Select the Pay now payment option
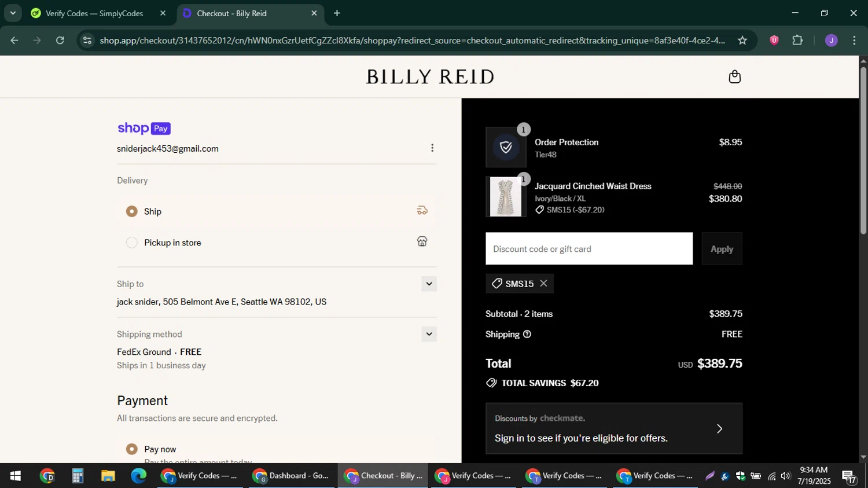The height and width of the screenshot is (488, 868). click(x=132, y=449)
